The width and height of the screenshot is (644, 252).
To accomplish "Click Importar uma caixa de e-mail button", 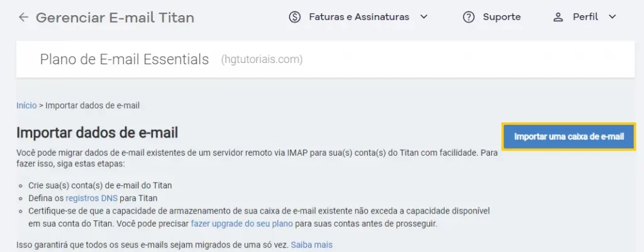I will point(569,136).
